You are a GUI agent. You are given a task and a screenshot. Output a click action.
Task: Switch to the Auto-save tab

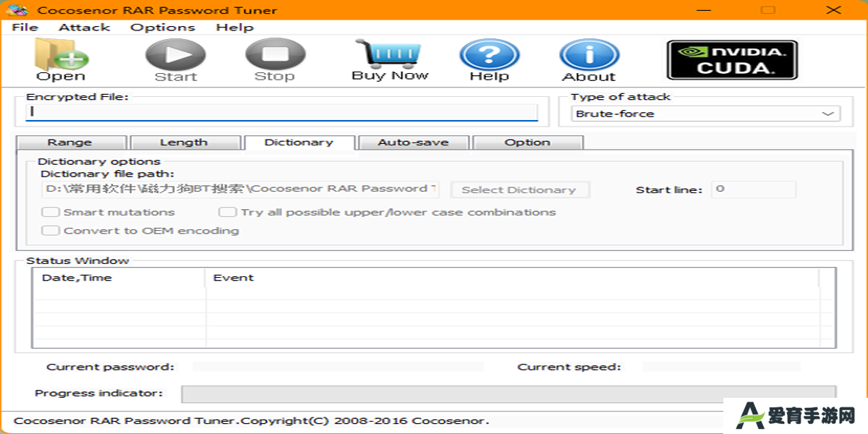tap(413, 142)
